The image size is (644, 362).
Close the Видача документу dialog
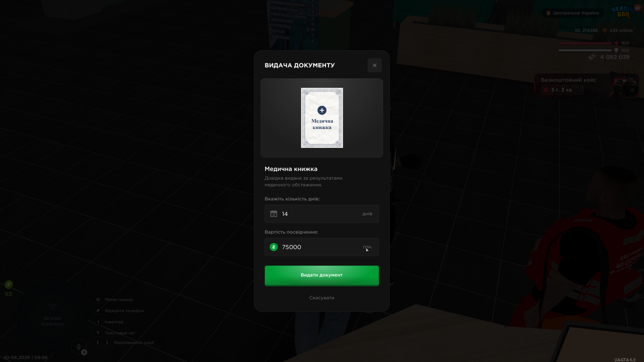374,65
